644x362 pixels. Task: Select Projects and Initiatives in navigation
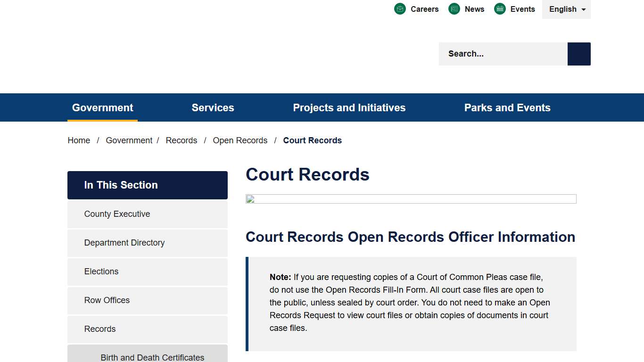(x=349, y=107)
